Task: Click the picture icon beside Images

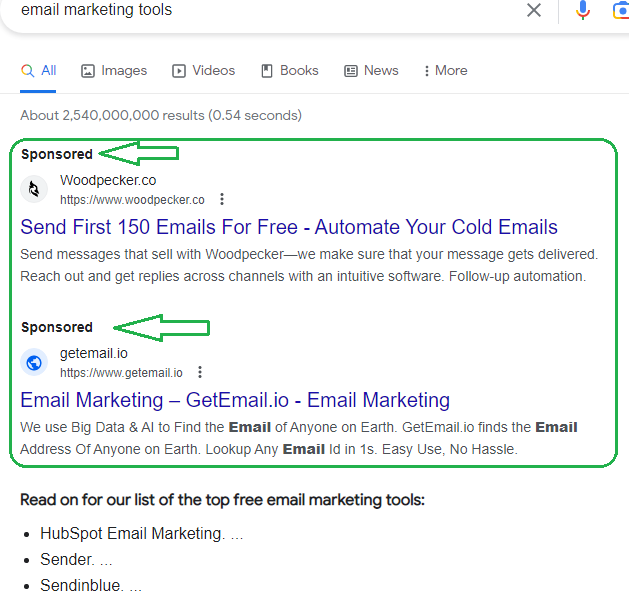Action: 88,71
